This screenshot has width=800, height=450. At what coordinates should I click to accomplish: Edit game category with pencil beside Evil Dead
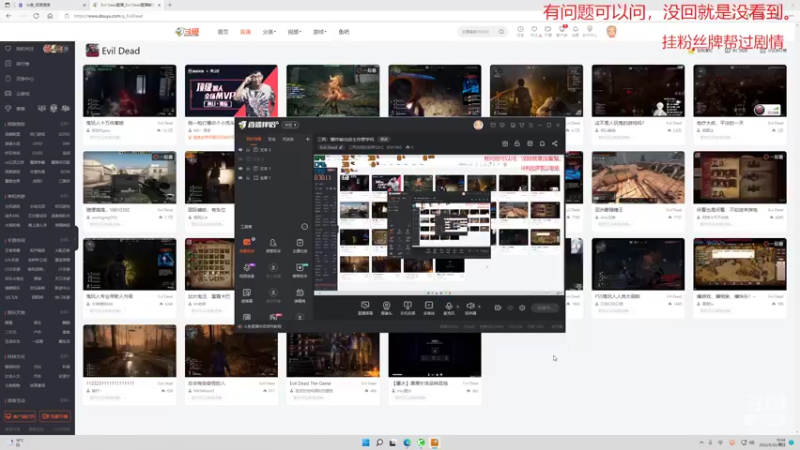[341, 147]
